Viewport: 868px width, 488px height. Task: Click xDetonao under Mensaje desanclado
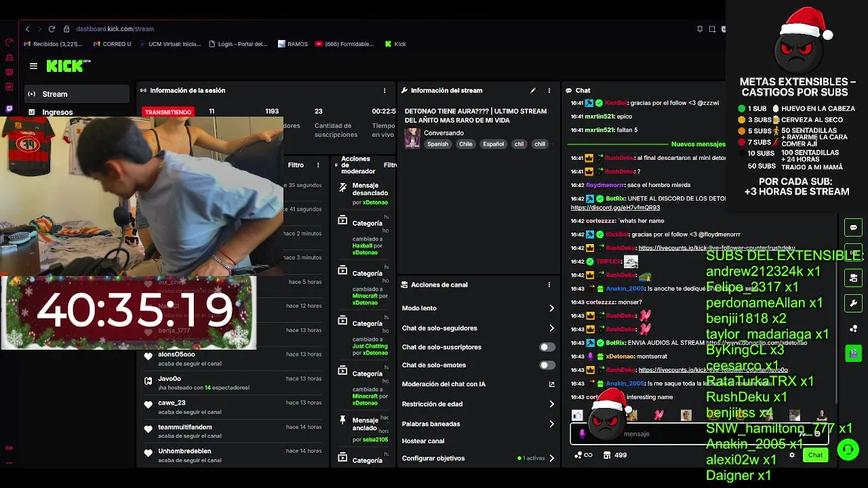[x=375, y=203]
